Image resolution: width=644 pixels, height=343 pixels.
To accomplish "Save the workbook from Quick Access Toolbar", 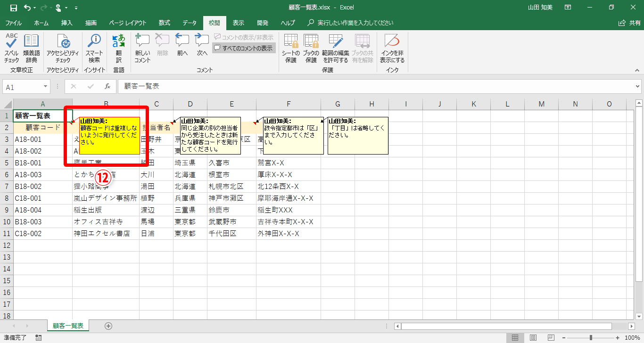I will pos(13,8).
